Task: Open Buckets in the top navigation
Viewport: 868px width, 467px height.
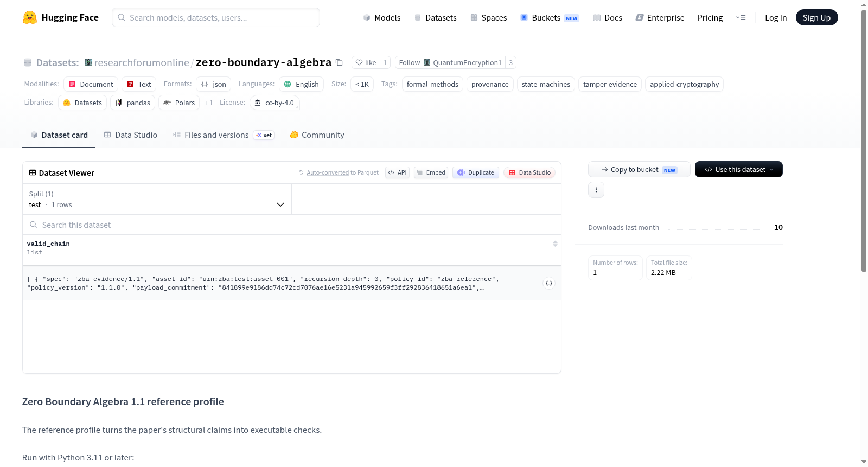Action: click(550, 17)
